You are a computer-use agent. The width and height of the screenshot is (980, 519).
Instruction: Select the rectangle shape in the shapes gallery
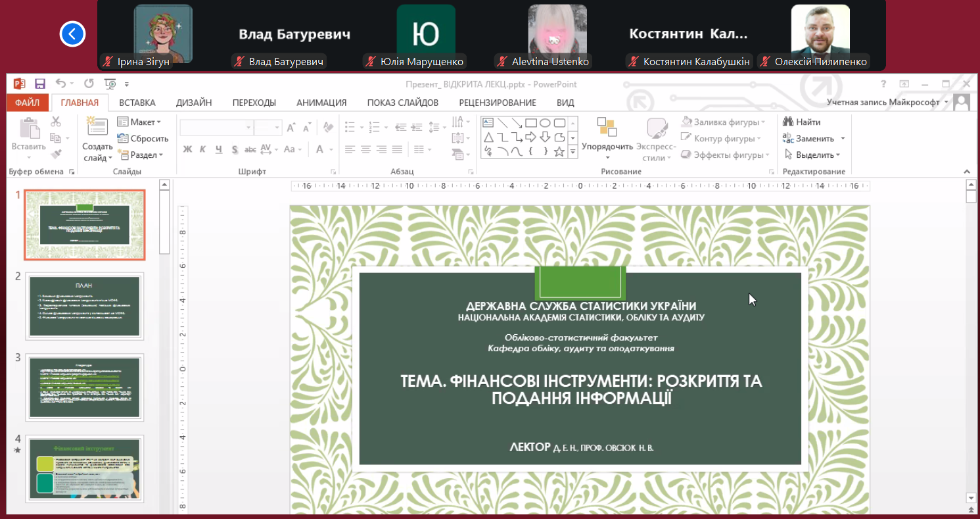coord(530,122)
